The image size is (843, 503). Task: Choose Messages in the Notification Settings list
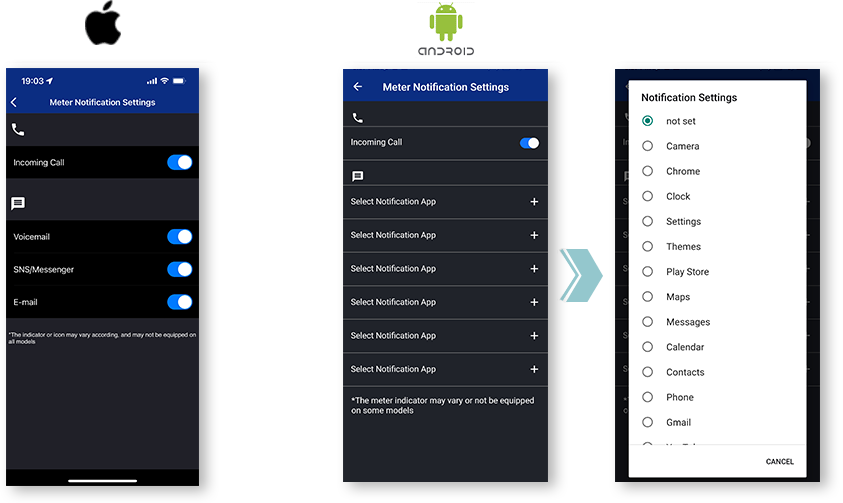[648, 322]
